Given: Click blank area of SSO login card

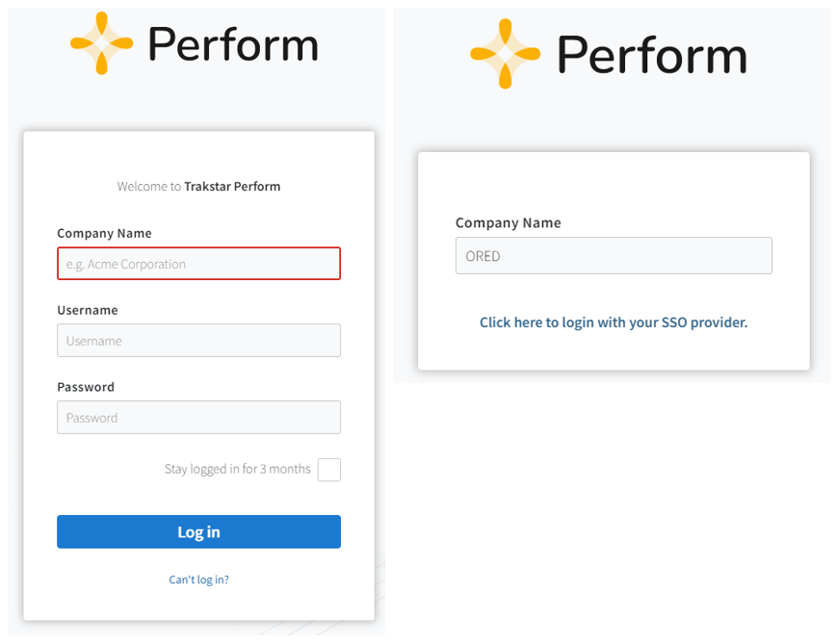Looking at the screenshot, I should [x=614, y=183].
